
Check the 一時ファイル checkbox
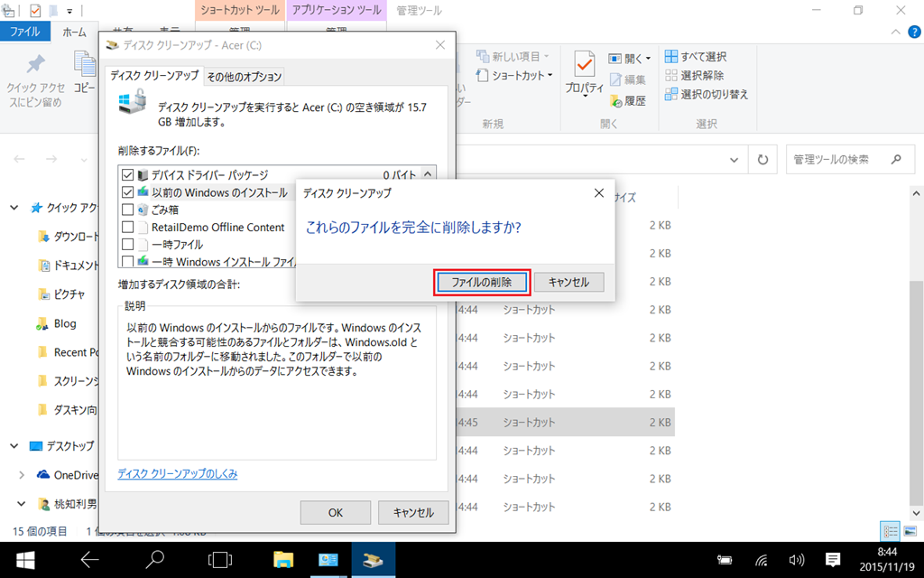click(x=127, y=244)
